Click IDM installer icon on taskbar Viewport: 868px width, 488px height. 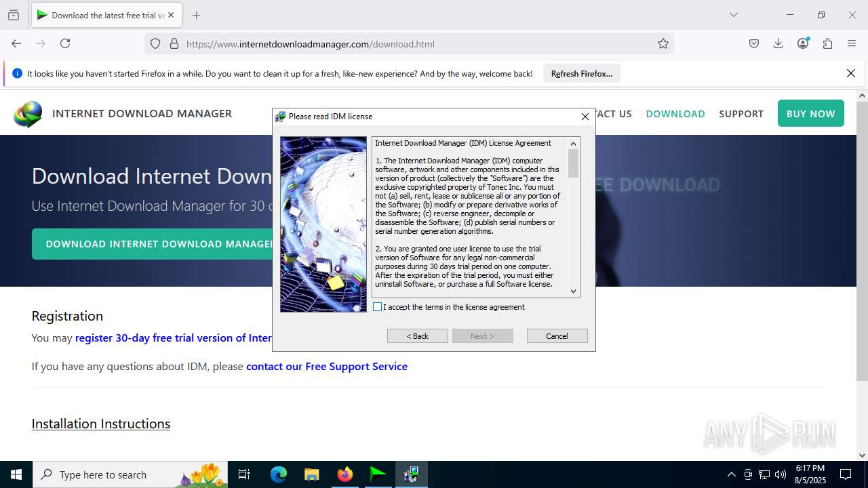coord(411,474)
